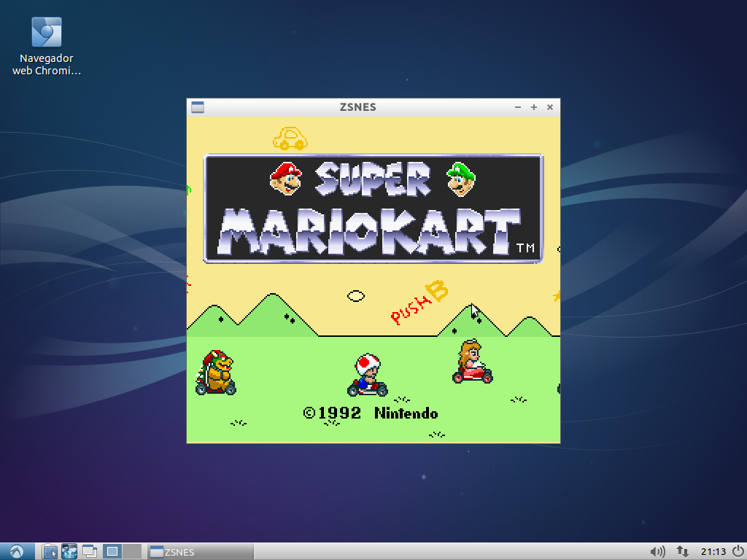Screen dimensions: 747x560
Task: Click the Mario head in the game logo
Action: click(286, 179)
